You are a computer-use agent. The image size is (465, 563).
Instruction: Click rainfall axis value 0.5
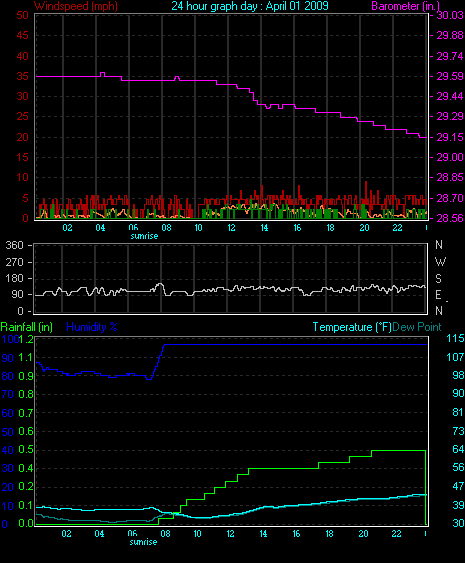click(26, 449)
